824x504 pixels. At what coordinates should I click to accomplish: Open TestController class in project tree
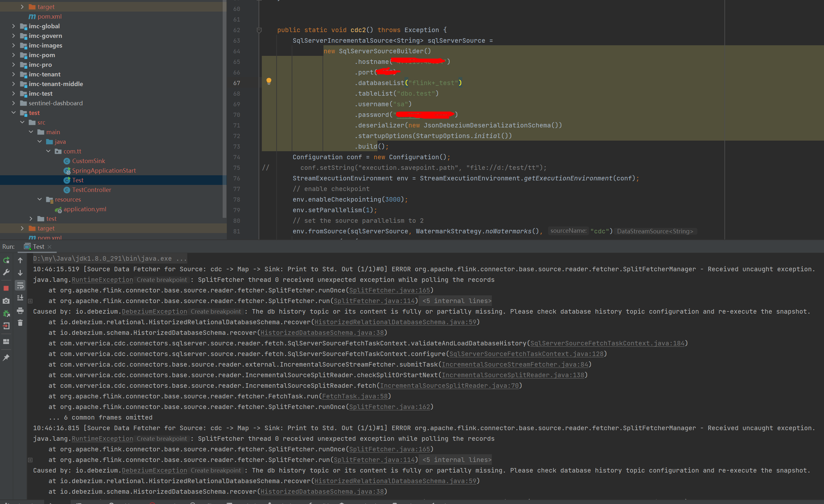pos(91,190)
